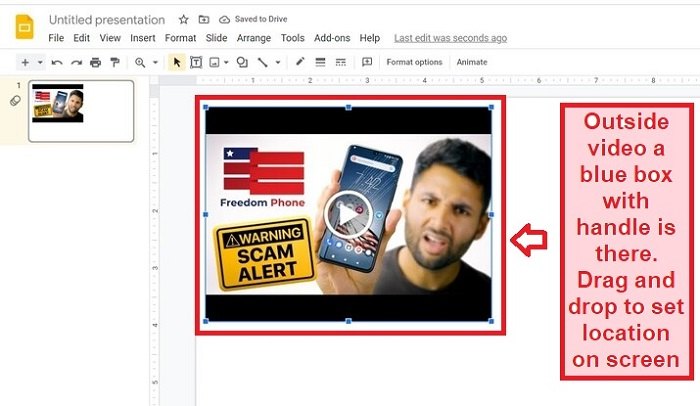Click the vertical ruler beside the slide

click(154, 246)
